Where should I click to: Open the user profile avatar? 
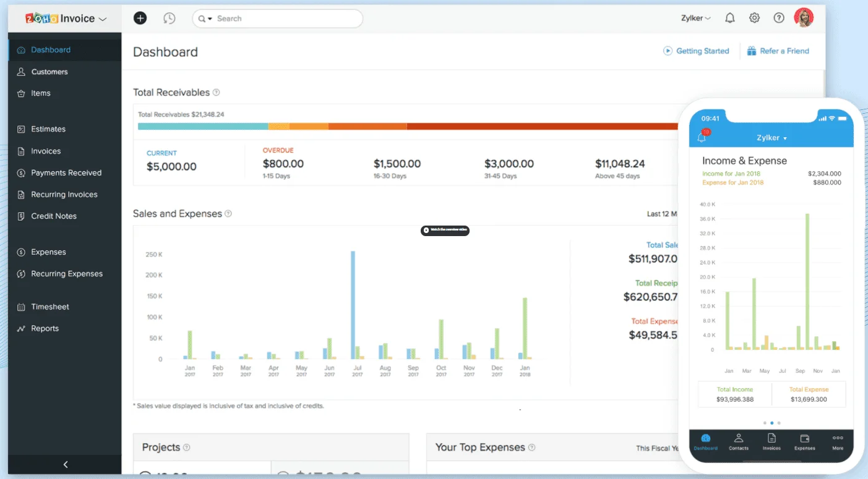804,18
